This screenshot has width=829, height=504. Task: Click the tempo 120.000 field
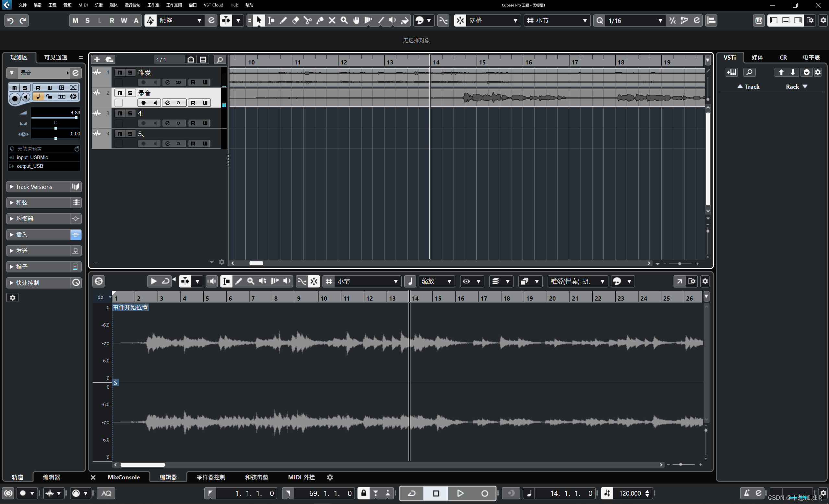[x=630, y=493]
